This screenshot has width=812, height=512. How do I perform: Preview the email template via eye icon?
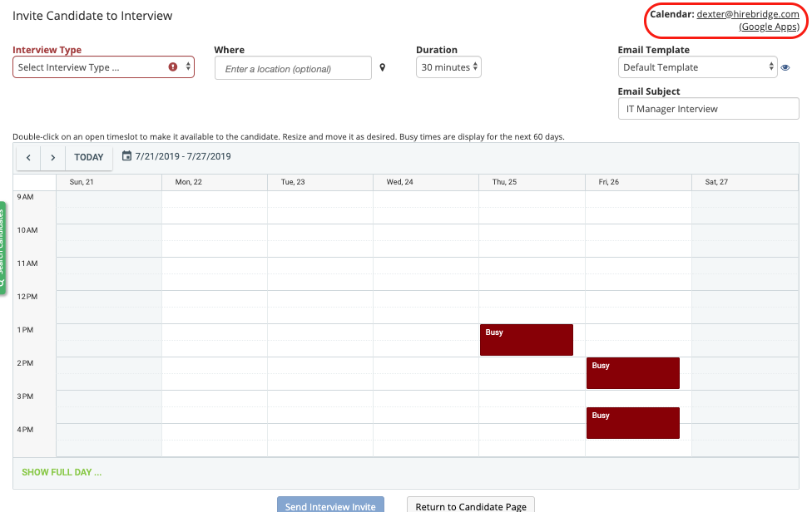tap(785, 67)
